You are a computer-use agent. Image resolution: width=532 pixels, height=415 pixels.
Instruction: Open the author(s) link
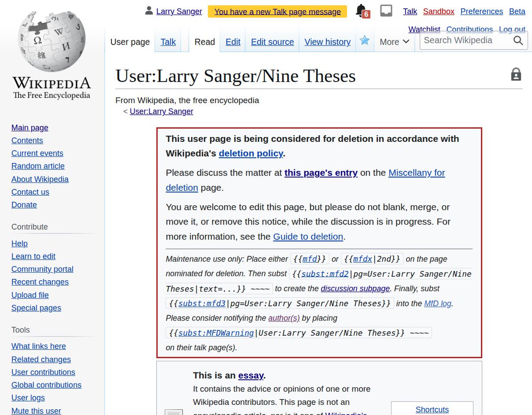[x=284, y=318]
